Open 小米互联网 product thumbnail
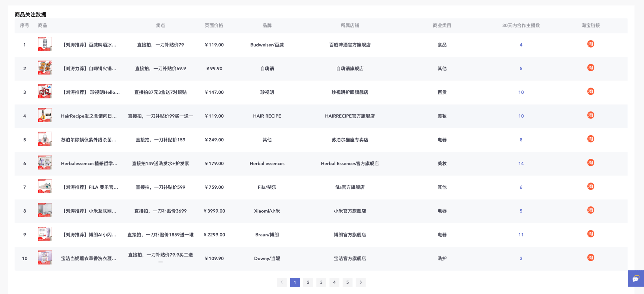Image resolution: width=644 pixels, height=294 pixels. 45,210
